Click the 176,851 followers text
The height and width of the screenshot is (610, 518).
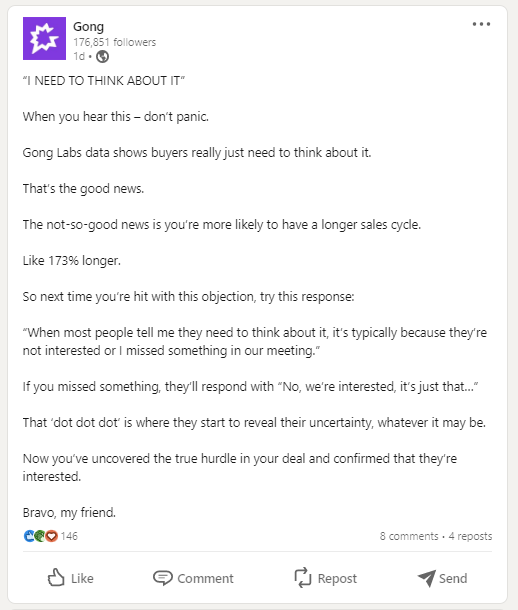click(x=115, y=42)
